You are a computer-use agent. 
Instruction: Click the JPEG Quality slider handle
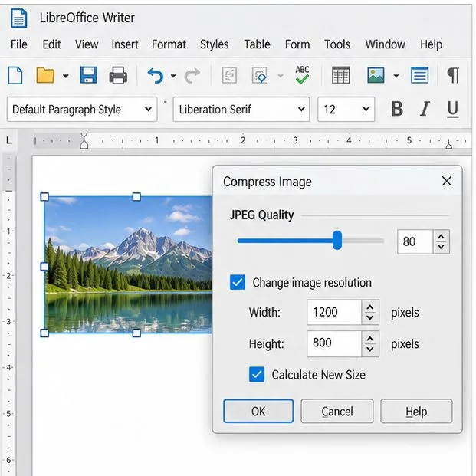(337, 240)
